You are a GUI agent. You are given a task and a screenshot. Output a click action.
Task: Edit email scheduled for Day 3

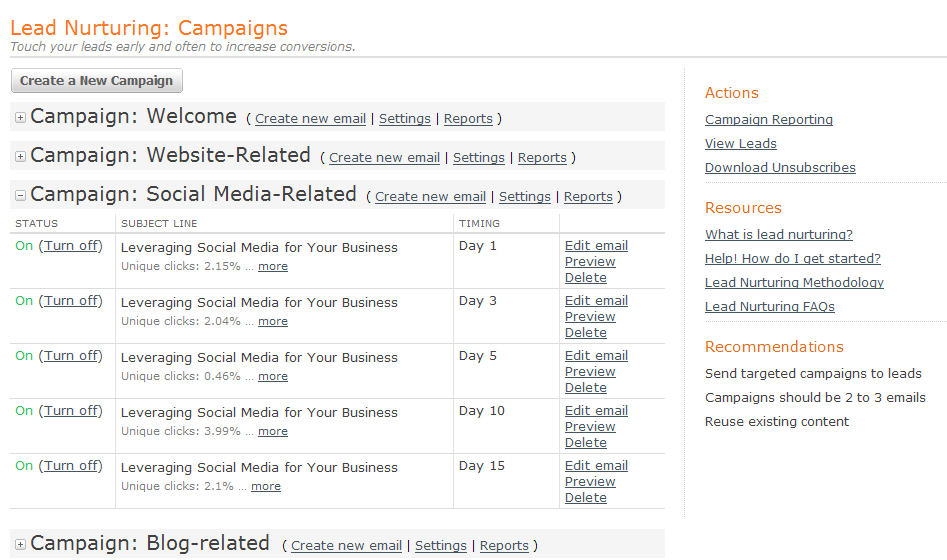596,301
